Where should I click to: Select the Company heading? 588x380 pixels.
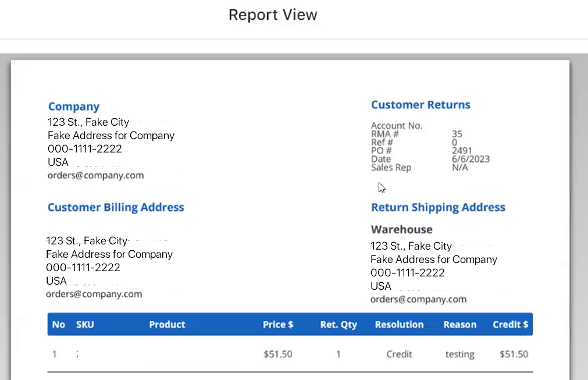(x=74, y=106)
